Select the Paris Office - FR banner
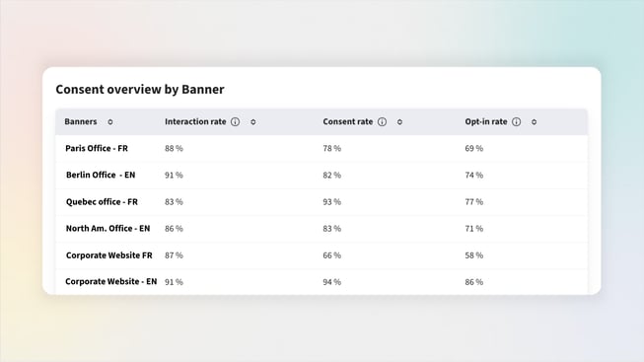The image size is (644, 362). point(97,148)
